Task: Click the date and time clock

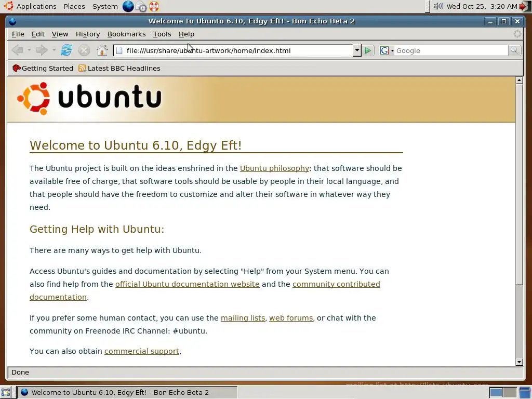Action: pyautogui.click(x=482, y=6)
